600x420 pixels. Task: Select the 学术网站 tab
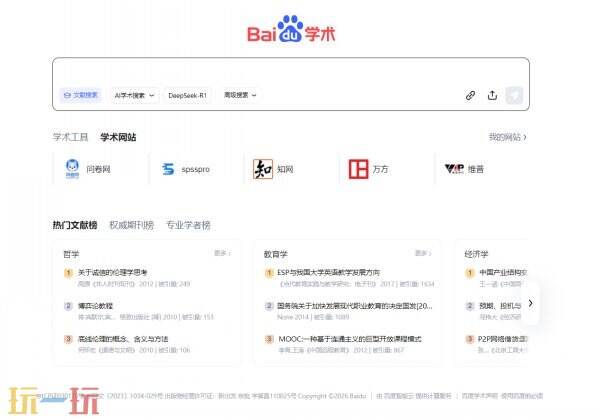(118, 137)
